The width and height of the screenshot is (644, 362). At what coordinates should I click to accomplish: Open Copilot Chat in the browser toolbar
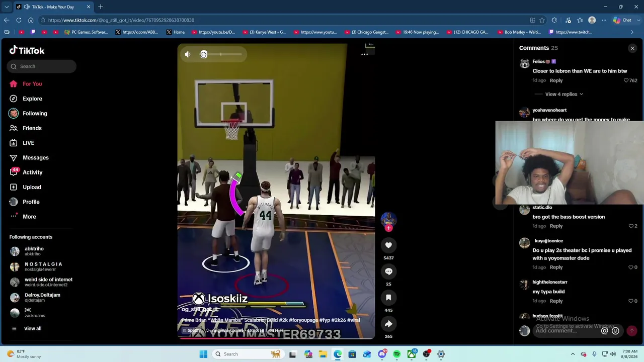pyautogui.click(x=622, y=20)
